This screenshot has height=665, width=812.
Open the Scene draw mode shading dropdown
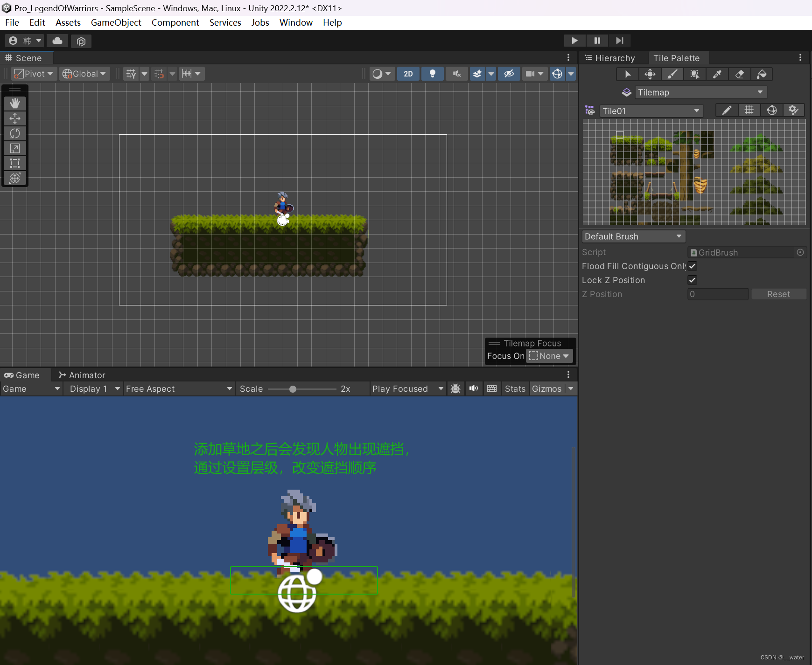point(381,74)
